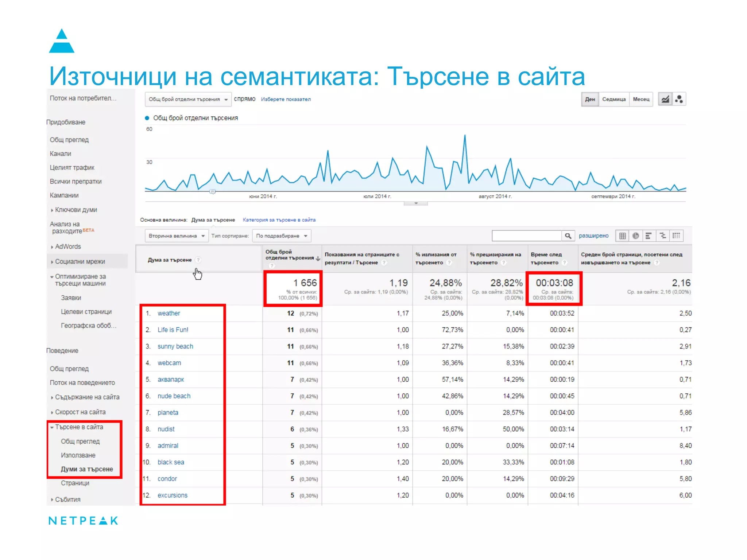Open Думи за търсене in sidebar
The height and width of the screenshot is (560, 747).
pos(87,469)
